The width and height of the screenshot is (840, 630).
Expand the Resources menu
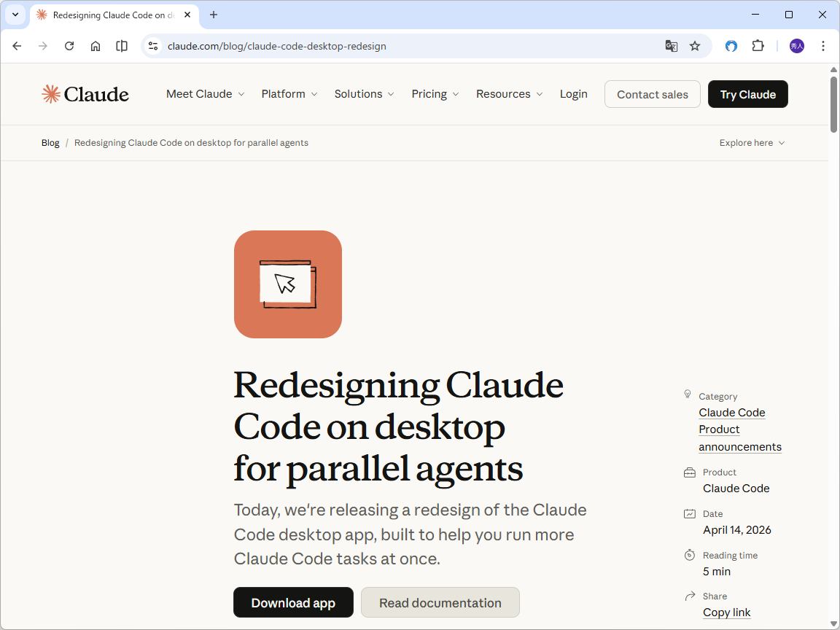[x=510, y=94]
